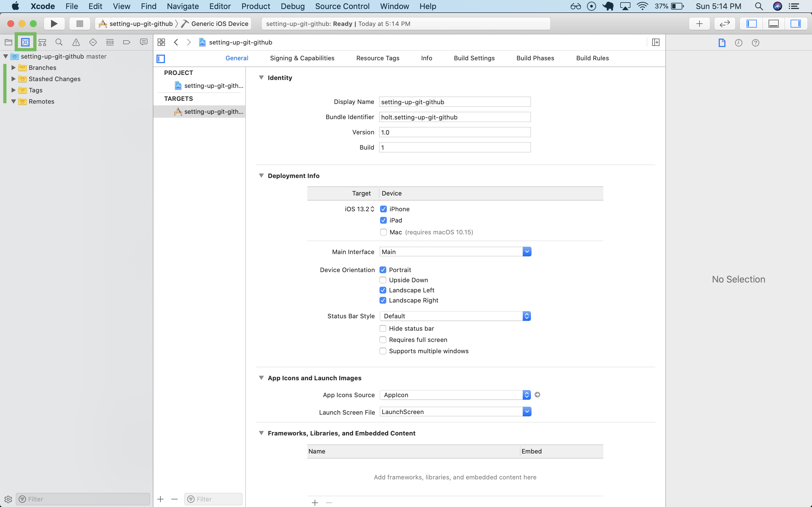This screenshot has width=812, height=507.
Task: Select the Signing and Capabilities tab
Action: click(x=302, y=58)
